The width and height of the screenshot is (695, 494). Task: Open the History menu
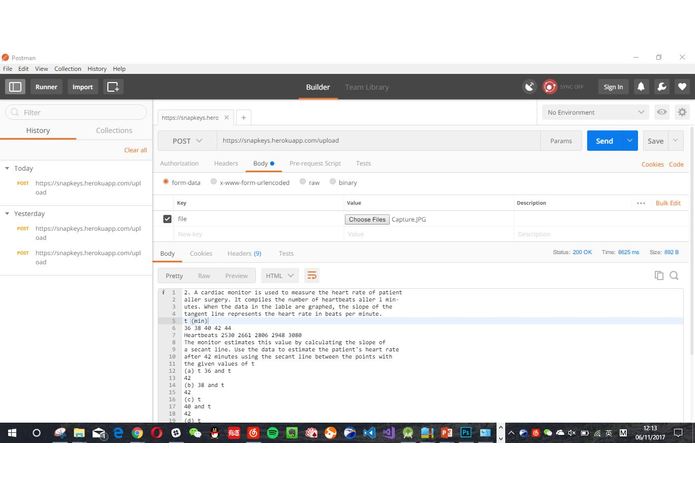[x=97, y=69]
